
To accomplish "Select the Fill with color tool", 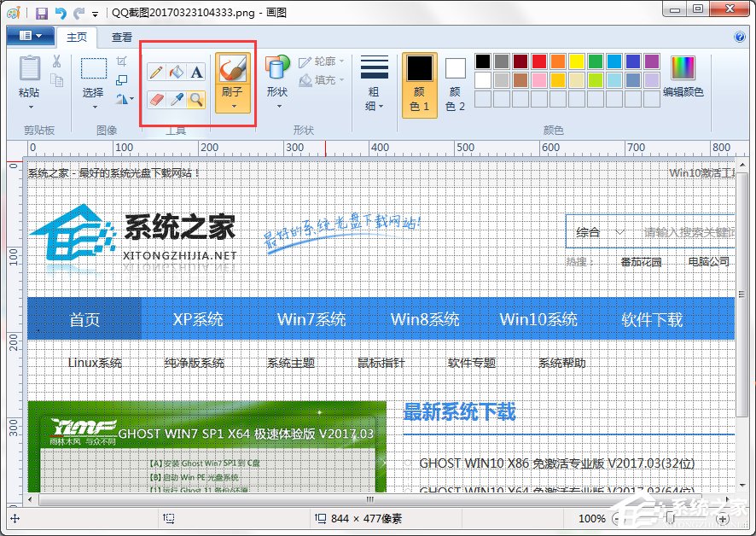I will coord(176,72).
